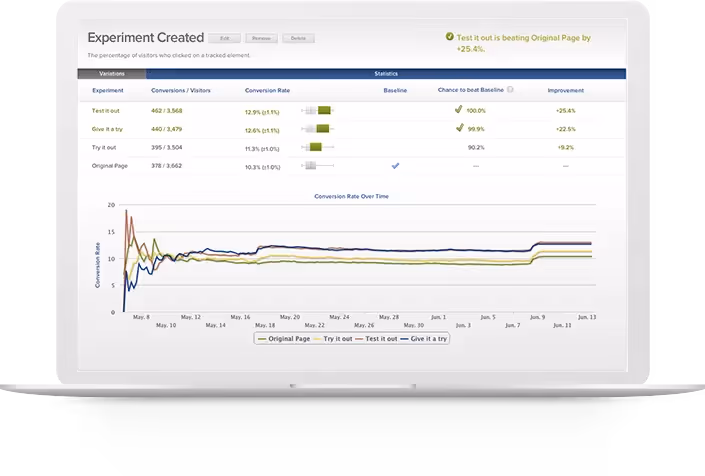Click the Experiment Created heading
The height and width of the screenshot is (476, 705).
click(x=146, y=38)
